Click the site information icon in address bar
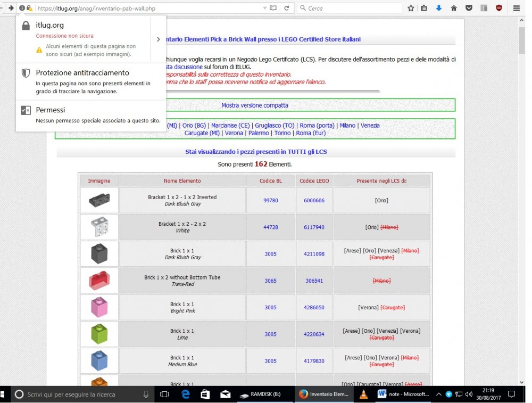This screenshot has height=403, width=532. point(22,8)
